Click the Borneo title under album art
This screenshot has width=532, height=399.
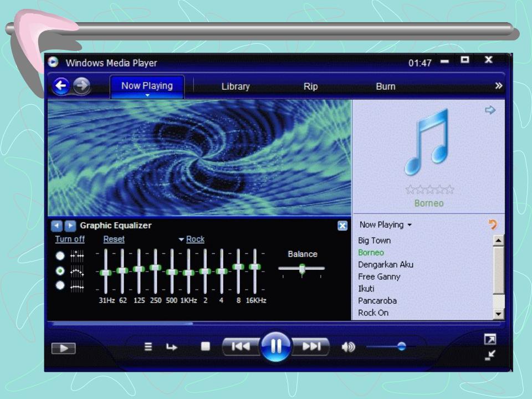[429, 203]
